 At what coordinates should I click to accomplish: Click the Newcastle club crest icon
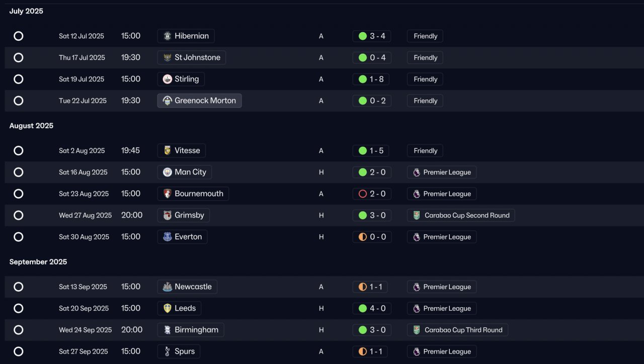(168, 287)
